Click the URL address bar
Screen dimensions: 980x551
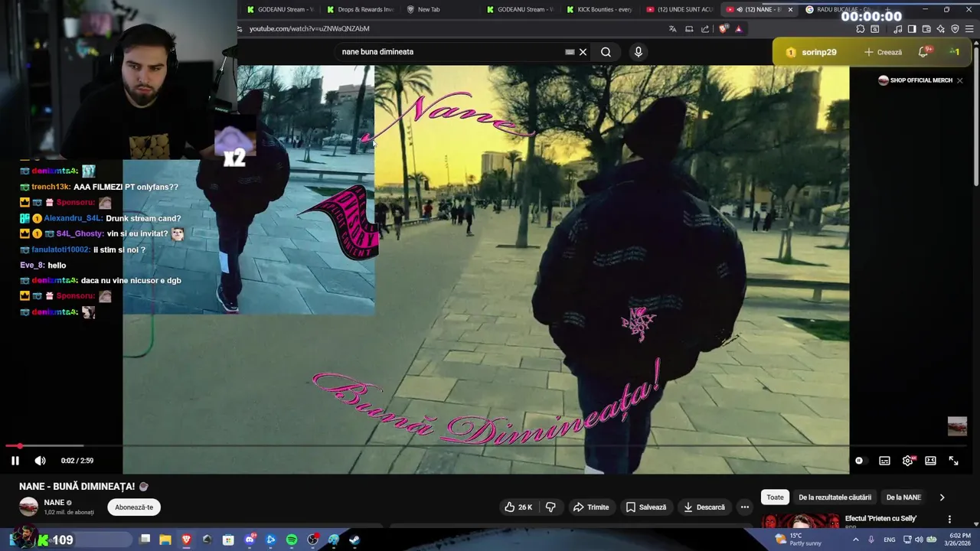[452, 28]
